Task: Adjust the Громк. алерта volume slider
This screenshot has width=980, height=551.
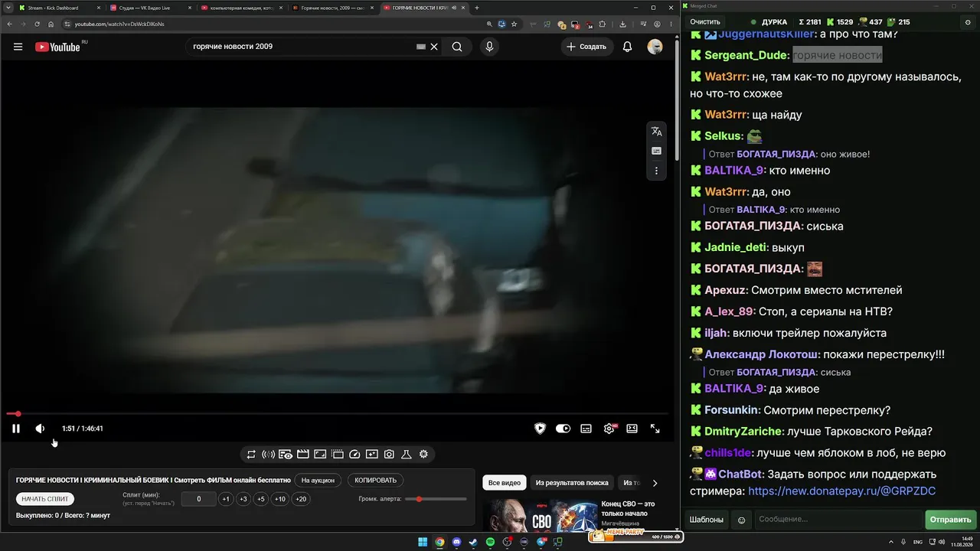Action: (436, 499)
